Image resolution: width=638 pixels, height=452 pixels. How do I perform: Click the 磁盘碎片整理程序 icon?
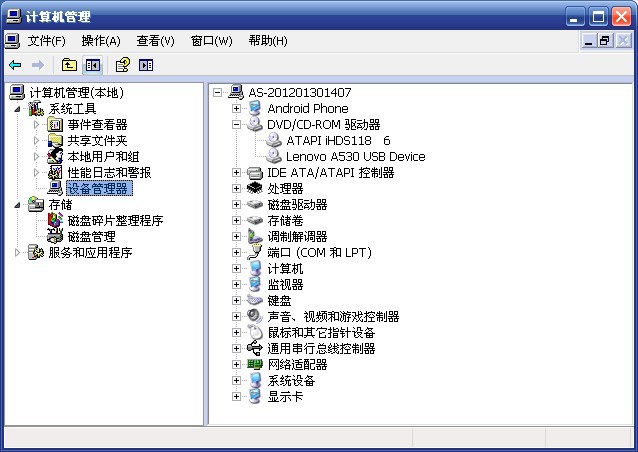pos(55,221)
